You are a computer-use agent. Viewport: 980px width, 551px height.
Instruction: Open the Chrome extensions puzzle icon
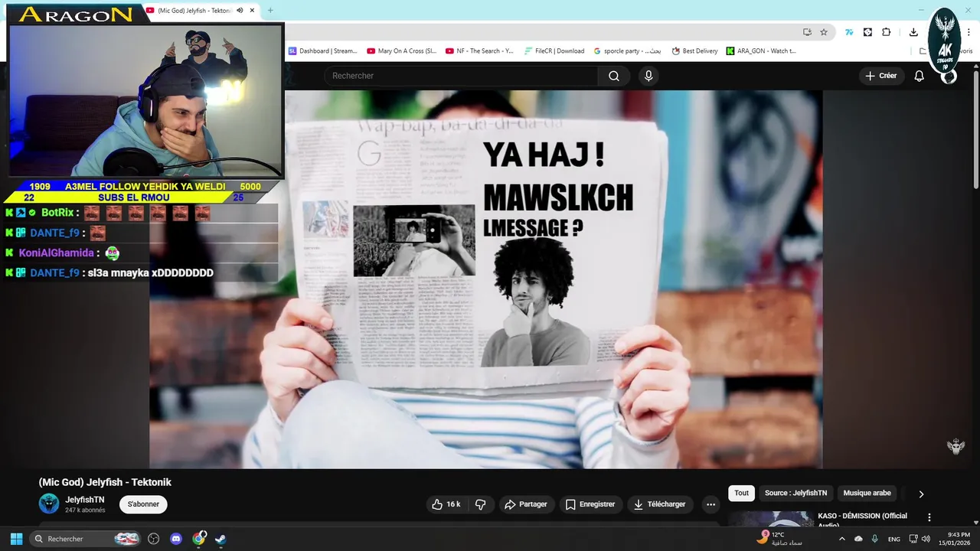pos(887,32)
